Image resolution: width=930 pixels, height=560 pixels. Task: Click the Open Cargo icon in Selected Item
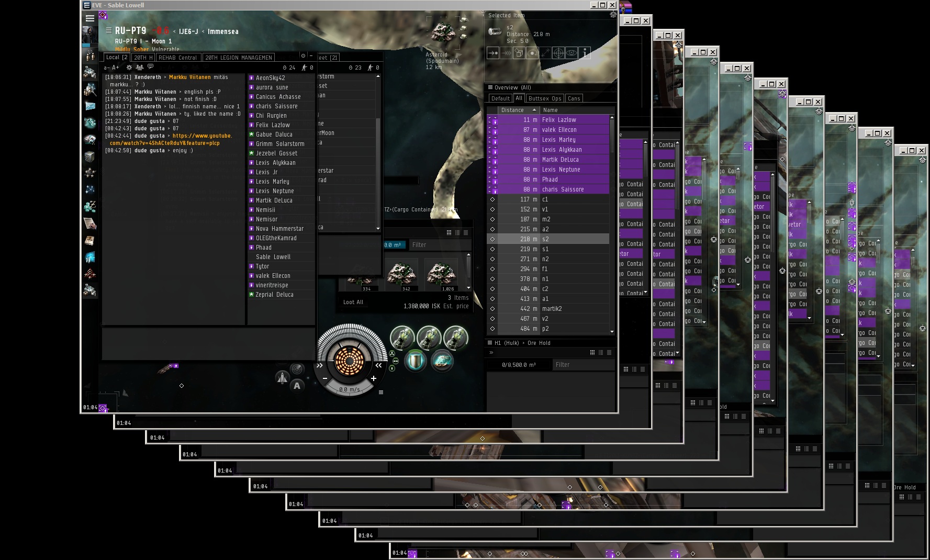(x=519, y=53)
